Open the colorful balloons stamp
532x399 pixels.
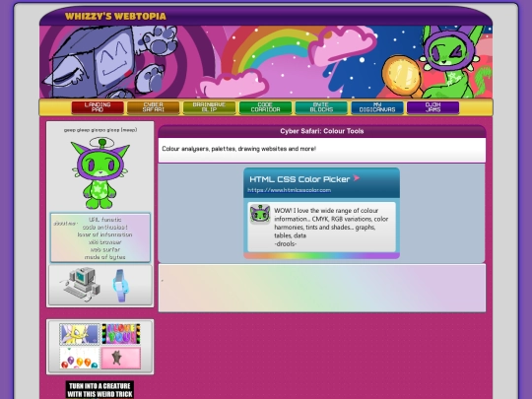coord(80,358)
